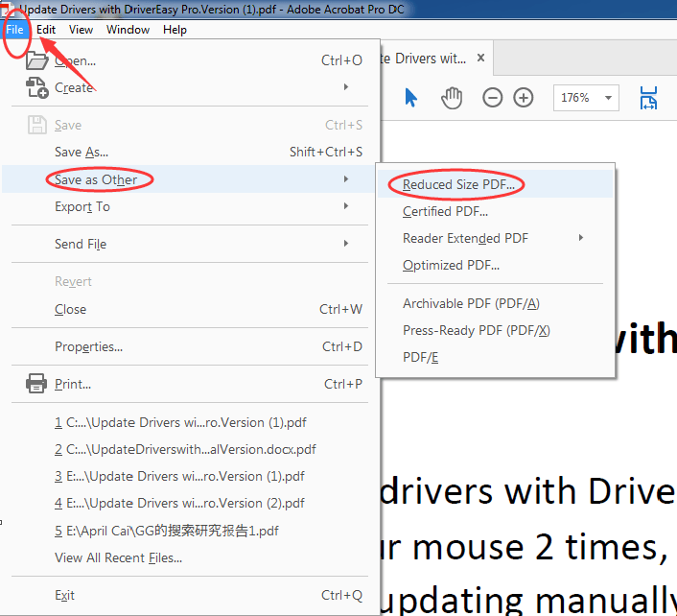Select the arrow selection tool
This screenshot has width=677, height=616.
click(410, 98)
